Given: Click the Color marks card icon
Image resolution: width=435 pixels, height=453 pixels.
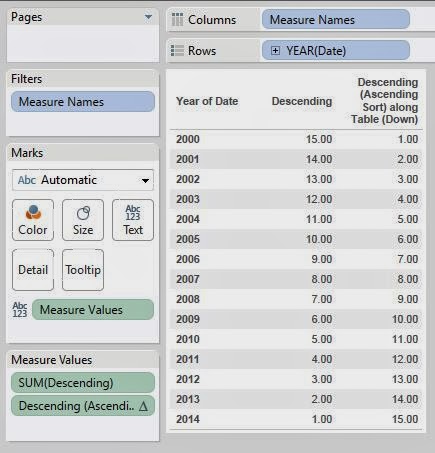Looking at the screenshot, I should point(33,213).
